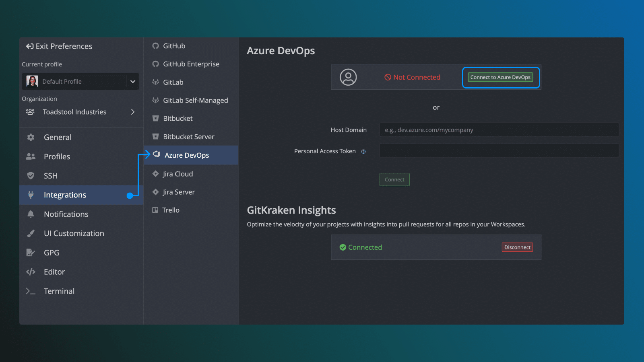This screenshot has height=362, width=644.
Task: Go to SSH preferences
Action: point(81,176)
